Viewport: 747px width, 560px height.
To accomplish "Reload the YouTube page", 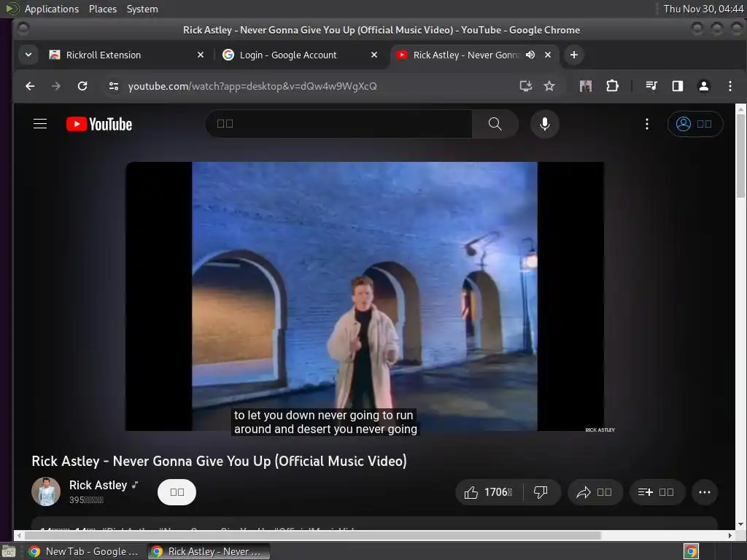I will (x=82, y=86).
